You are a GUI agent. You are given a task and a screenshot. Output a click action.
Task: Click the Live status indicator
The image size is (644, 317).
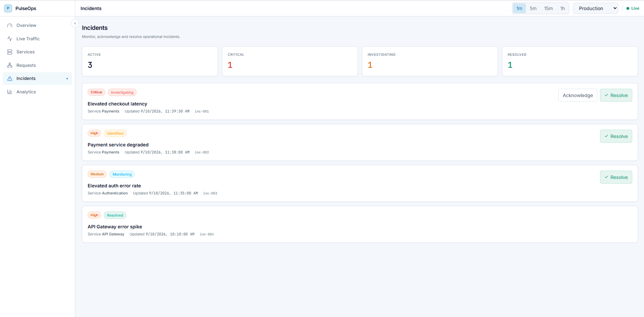[x=633, y=8]
